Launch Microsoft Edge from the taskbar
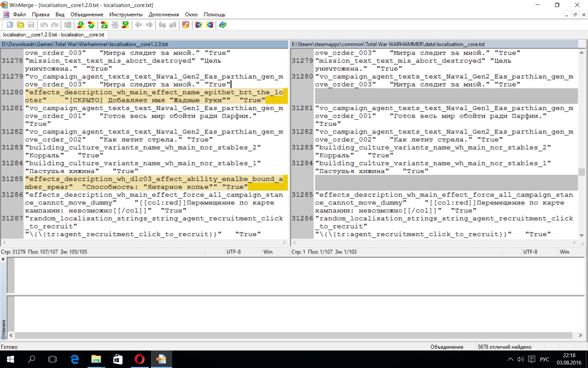This screenshot has height=368, width=588. coord(75,359)
